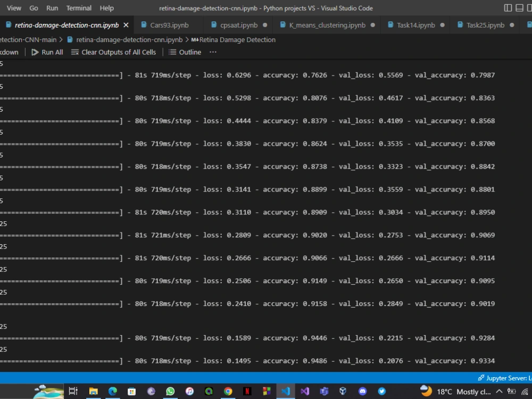The height and width of the screenshot is (399, 532).
Task: Click unsaved dot on cpsaat.ipynb tab
Action: click(x=265, y=25)
